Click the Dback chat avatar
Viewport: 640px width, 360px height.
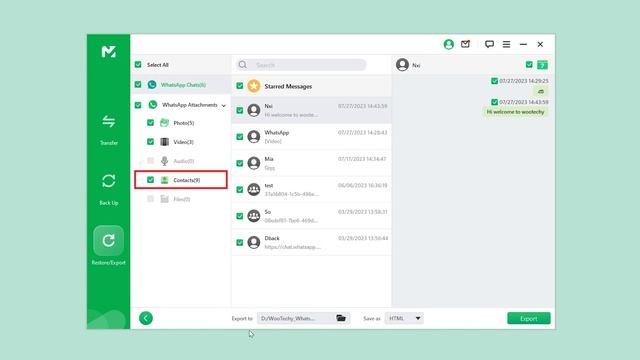(x=254, y=242)
